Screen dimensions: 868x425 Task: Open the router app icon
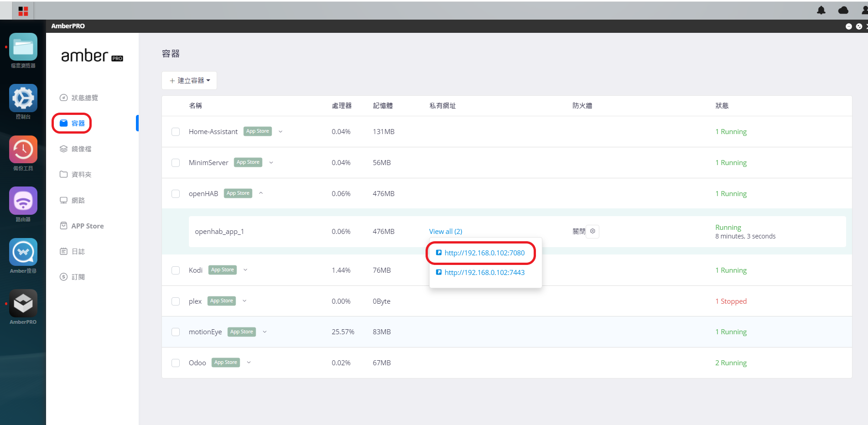click(23, 201)
